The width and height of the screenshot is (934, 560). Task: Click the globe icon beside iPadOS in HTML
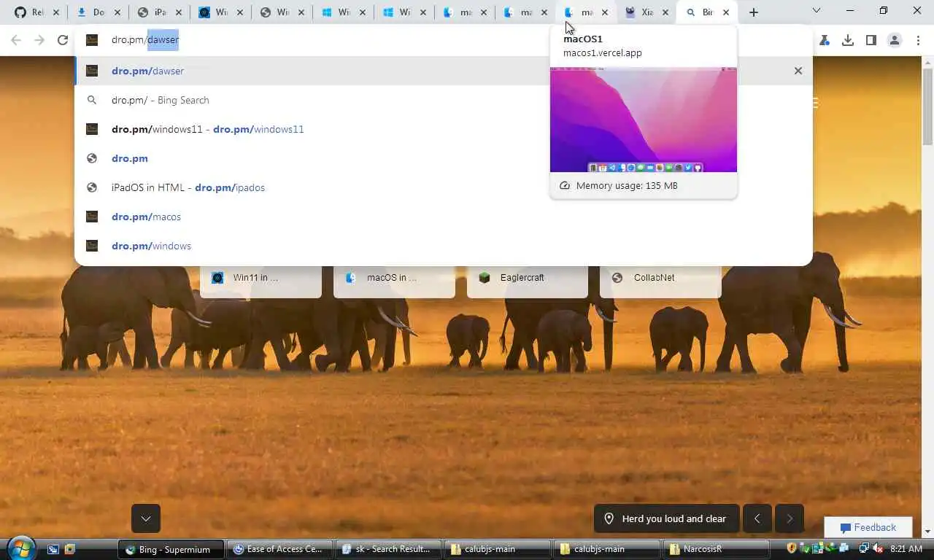coord(92,187)
